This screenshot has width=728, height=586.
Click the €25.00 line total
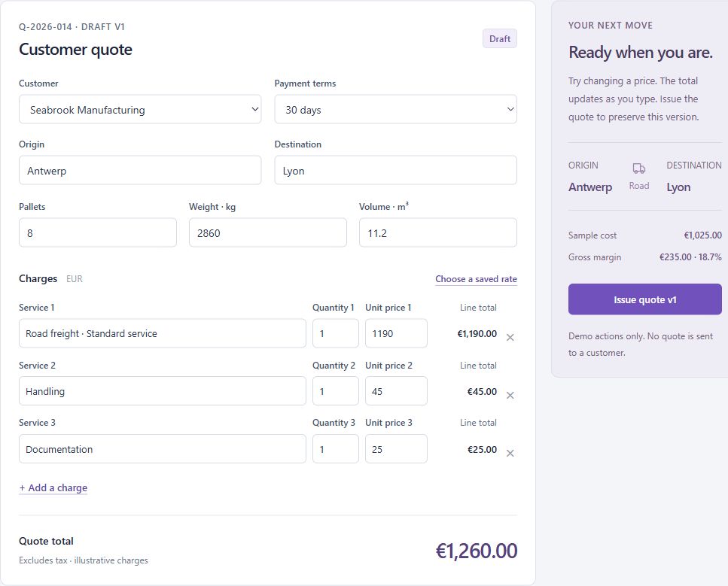click(482, 449)
